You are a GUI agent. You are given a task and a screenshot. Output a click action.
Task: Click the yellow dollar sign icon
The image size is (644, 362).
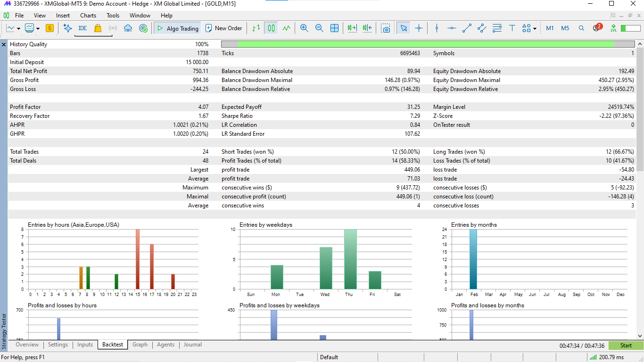coord(50,28)
